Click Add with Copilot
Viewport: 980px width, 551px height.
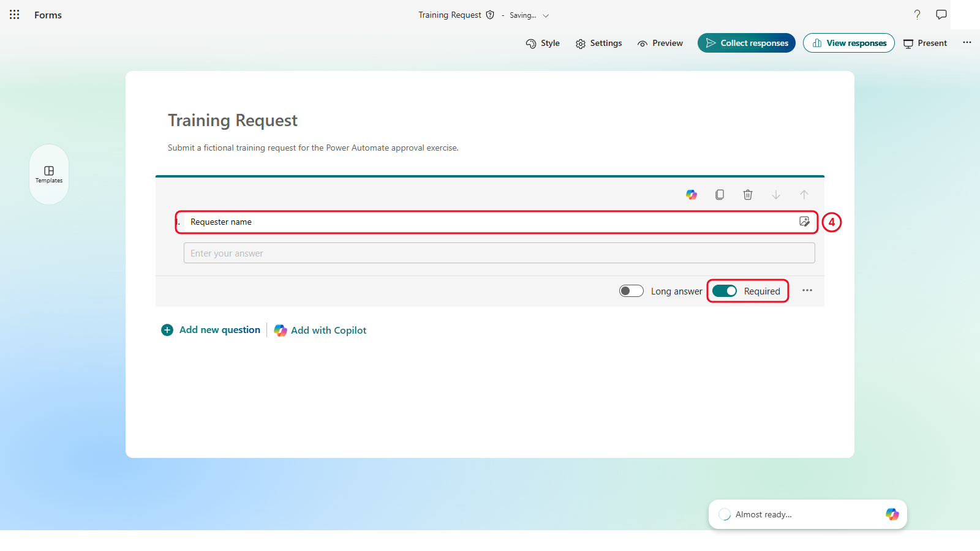coord(320,331)
